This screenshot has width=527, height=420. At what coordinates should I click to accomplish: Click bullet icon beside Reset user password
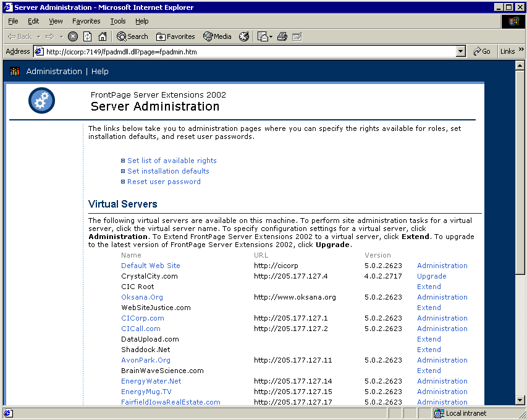pos(123,182)
